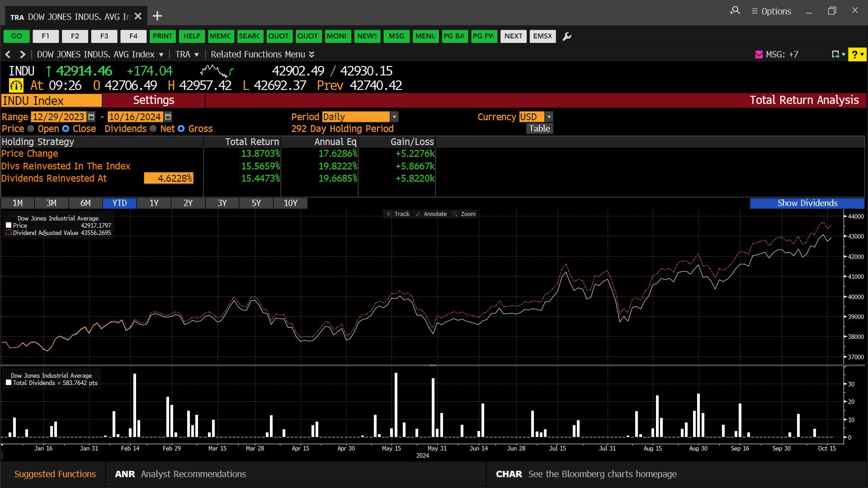The width and height of the screenshot is (868, 488).
Task: Switch to the 1Y range tab
Action: [154, 203]
